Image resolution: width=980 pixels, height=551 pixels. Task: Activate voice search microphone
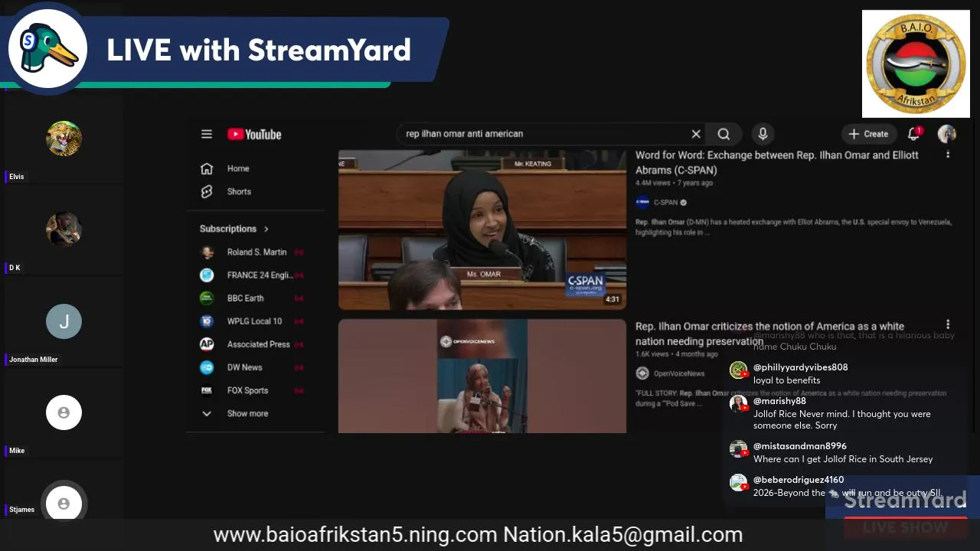tap(763, 134)
